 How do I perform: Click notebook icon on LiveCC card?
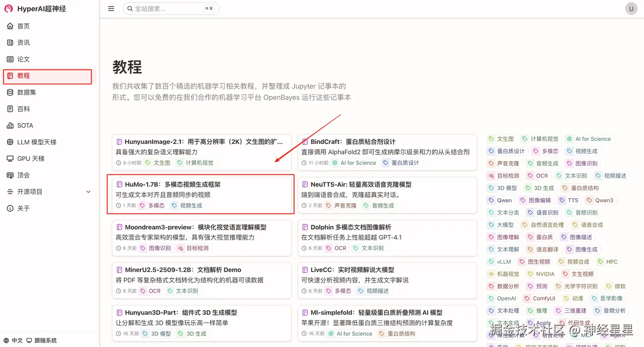point(305,270)
